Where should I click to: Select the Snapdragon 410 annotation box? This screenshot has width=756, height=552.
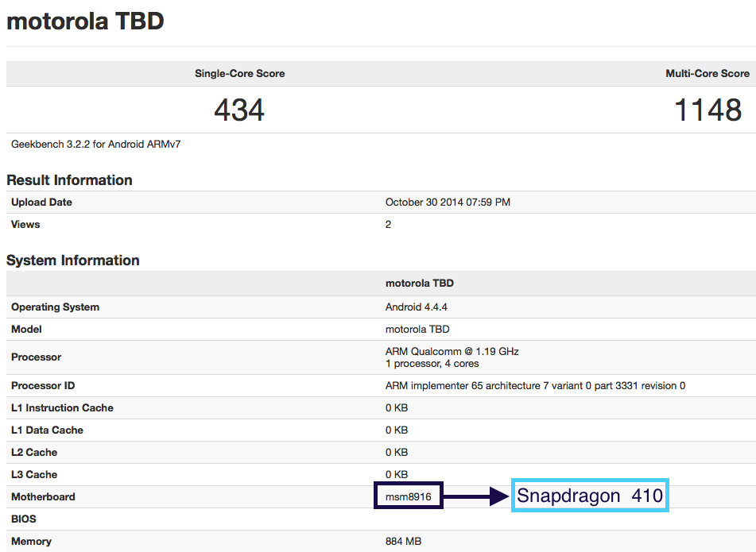click(590, 496)
